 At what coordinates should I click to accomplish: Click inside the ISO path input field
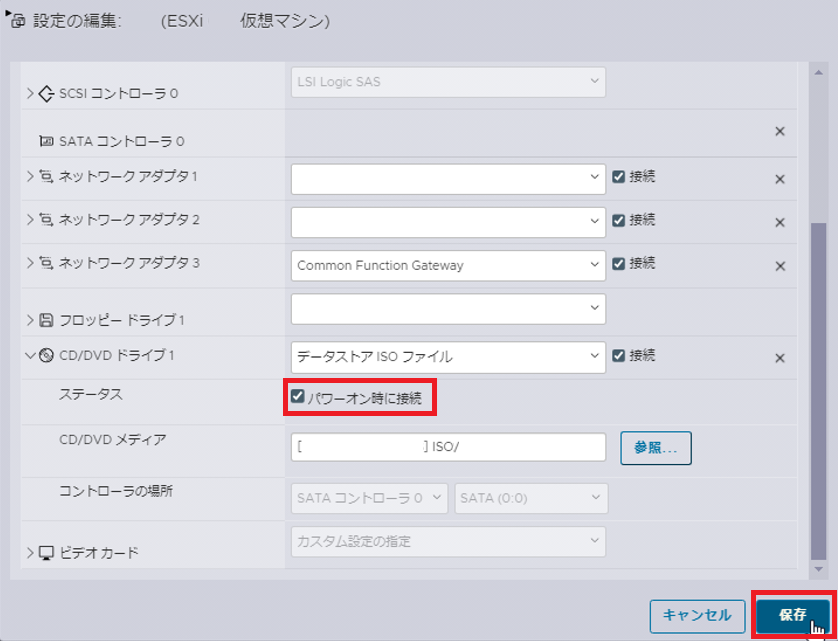447,447
